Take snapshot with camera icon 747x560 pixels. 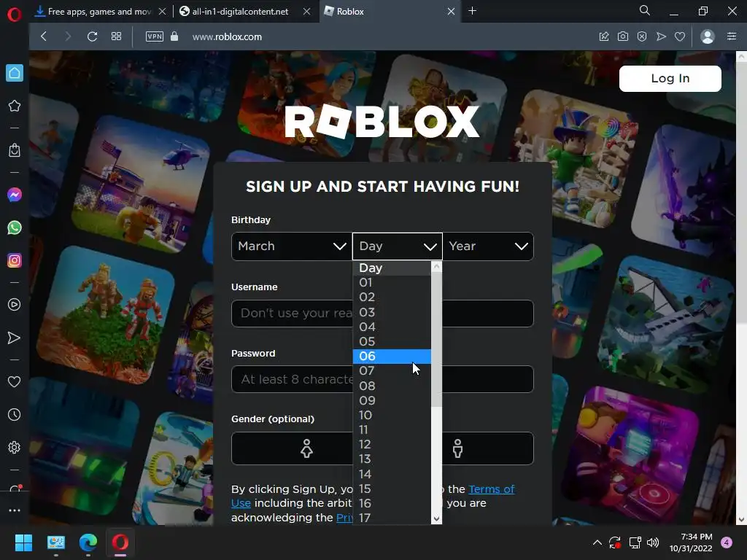(x=623, y=36)
